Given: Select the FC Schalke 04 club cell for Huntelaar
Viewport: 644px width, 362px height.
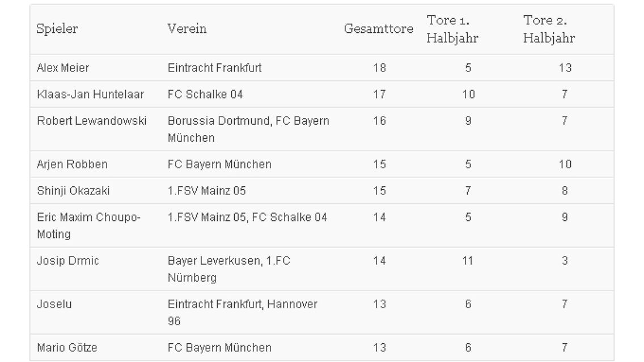Looking at the screenshot, I should pos(205,95).
